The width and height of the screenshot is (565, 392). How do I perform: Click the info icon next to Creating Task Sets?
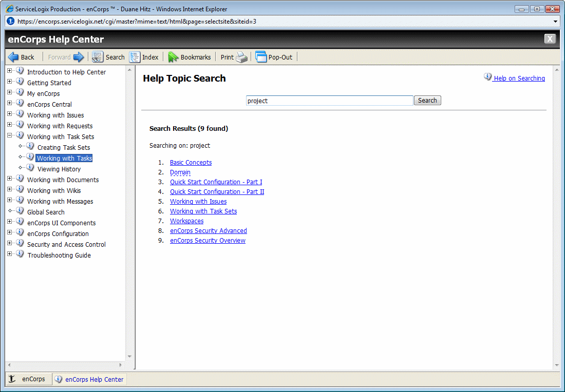(x=30, y=146)
